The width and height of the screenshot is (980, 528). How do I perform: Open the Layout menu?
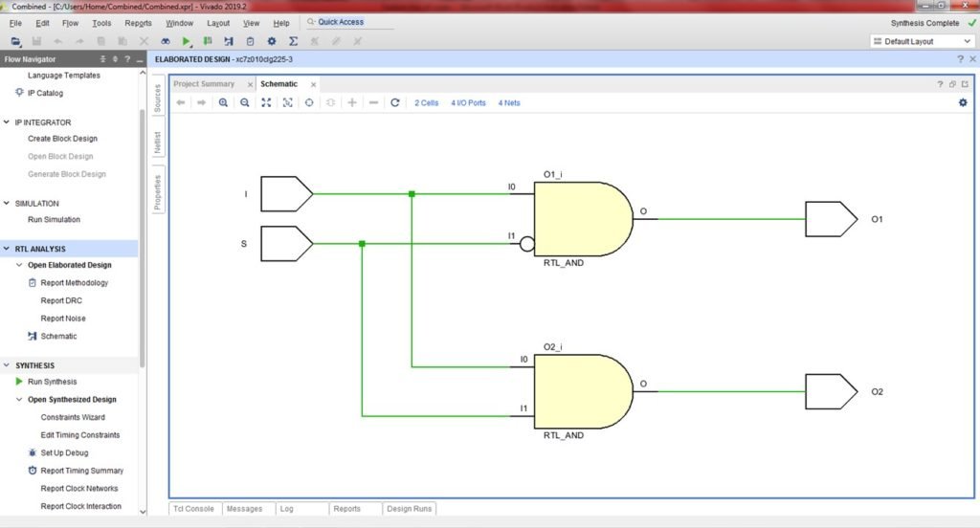click(x=218, y=23)
